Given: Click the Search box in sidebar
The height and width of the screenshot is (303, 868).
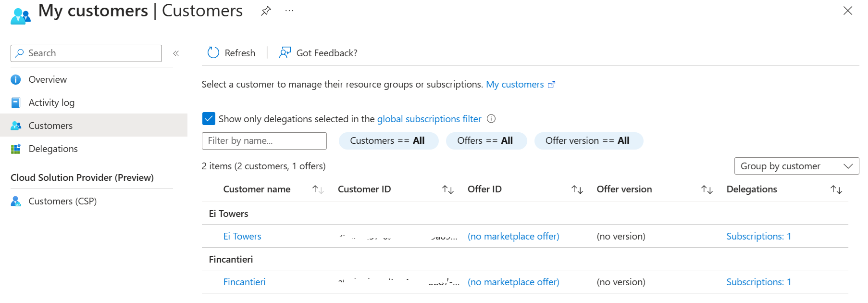Looking at the screenshot, I should click(87, 53).
